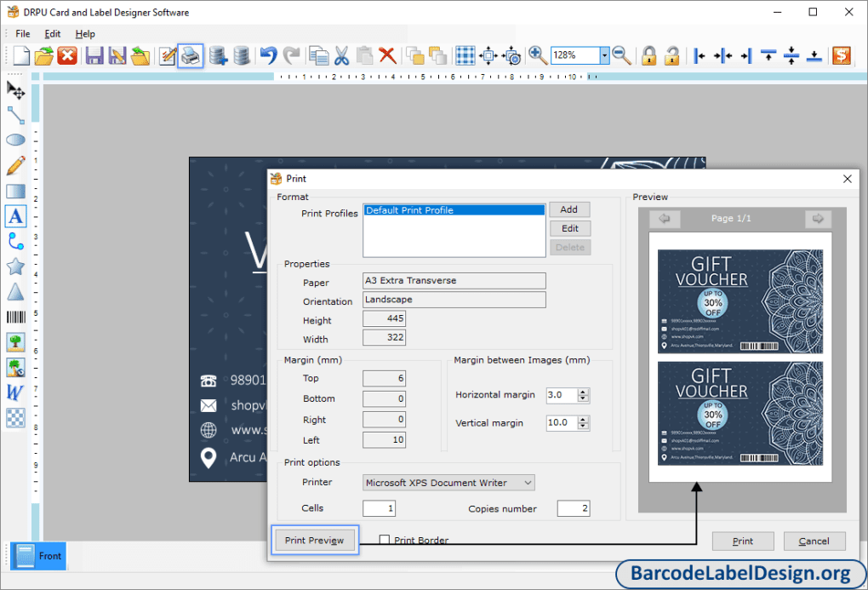This screenshot has height=590, width=868.
Task: Enable the Print Border checkbox
Action: (x=385, y=540)
